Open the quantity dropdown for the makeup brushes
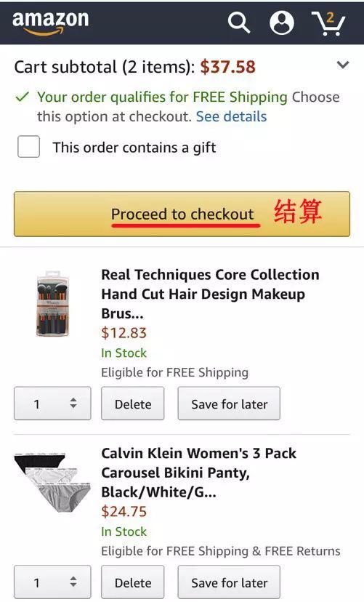Screen dimensions: 364x602 52,403
